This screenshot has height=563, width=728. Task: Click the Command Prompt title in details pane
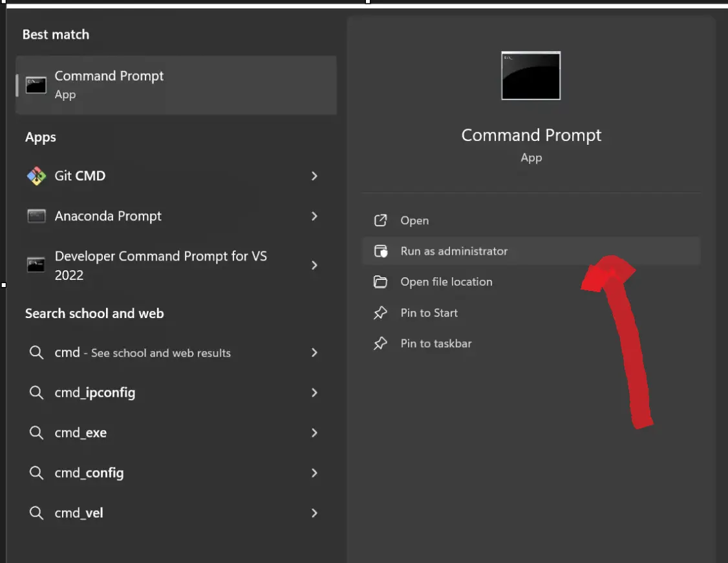531,135
